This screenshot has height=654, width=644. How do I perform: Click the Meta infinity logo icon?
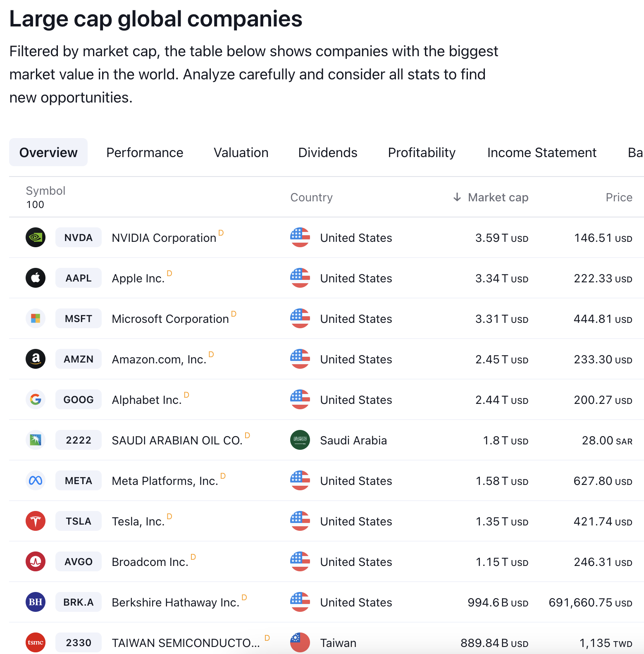[36, 481]
